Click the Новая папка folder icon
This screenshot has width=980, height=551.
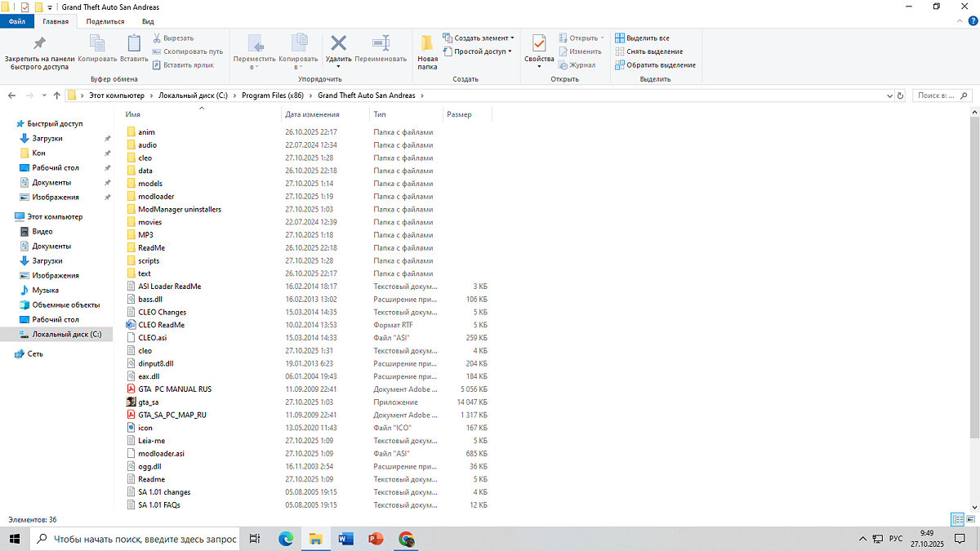427,43
